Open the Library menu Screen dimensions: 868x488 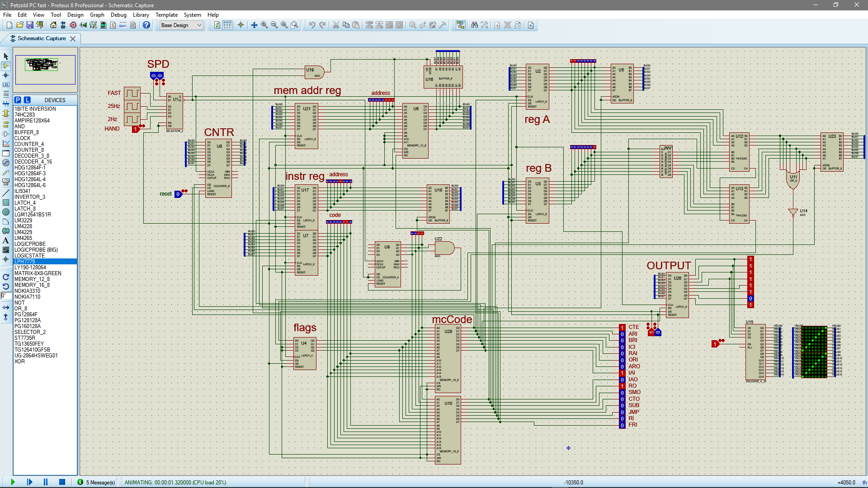[x=141, y=15]
